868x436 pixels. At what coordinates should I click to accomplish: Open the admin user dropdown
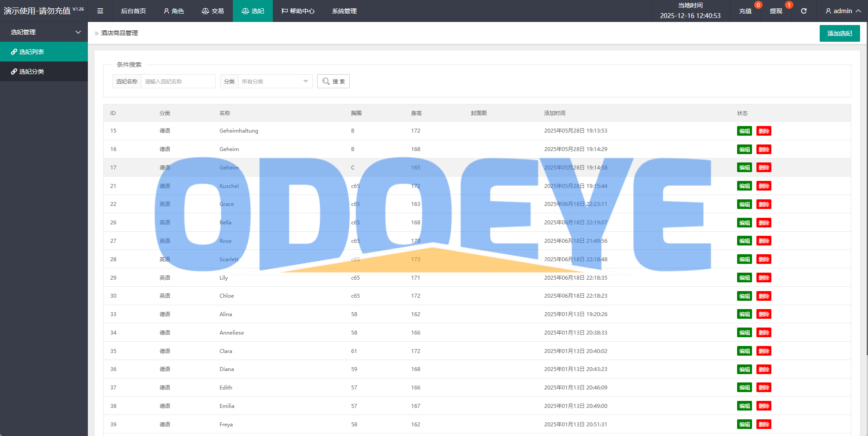pos(843,11)
